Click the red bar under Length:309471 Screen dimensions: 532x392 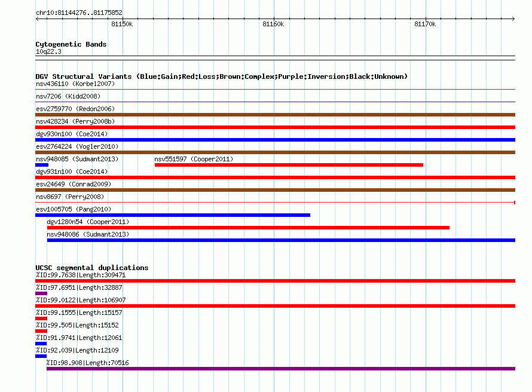point(275,281)
